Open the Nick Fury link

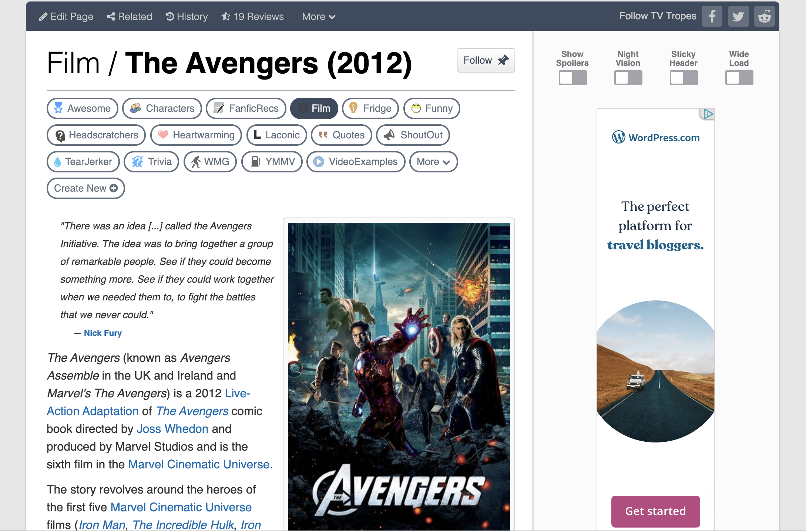[103, 333]
